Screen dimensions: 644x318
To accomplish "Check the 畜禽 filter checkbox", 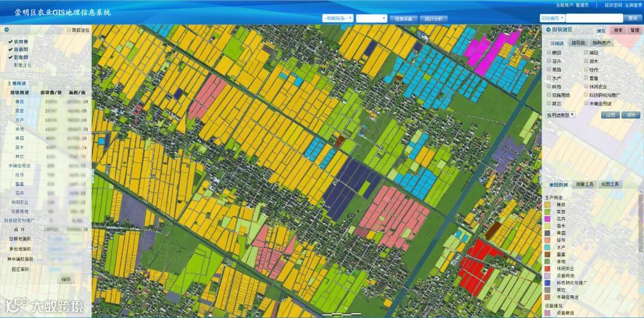I will tap(586, 78).
